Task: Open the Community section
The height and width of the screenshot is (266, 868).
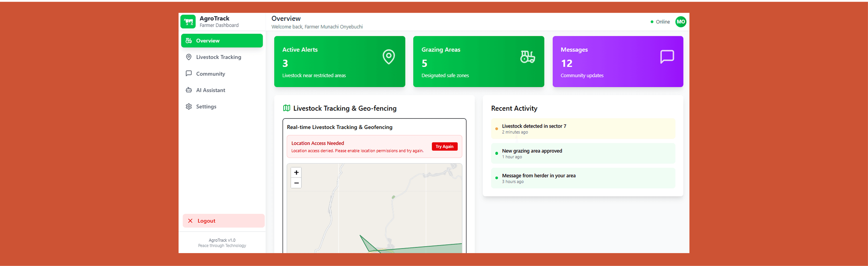Action: [x=210, y=74]
